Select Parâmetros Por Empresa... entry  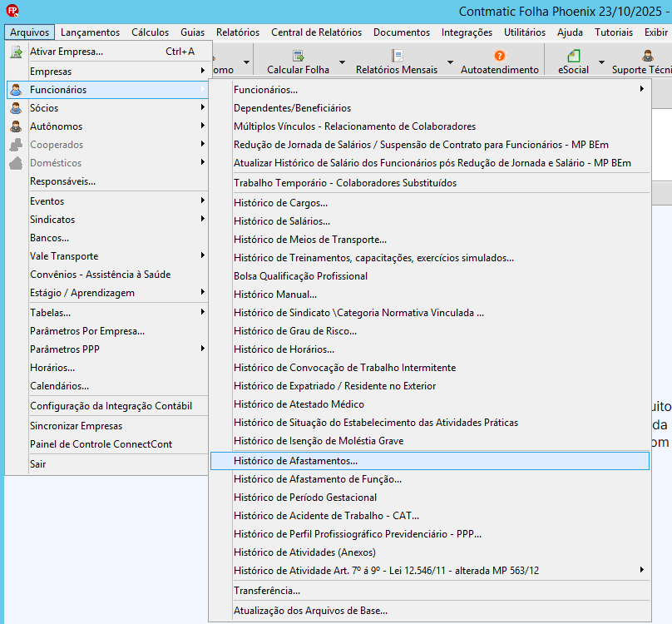click(107, 331)
